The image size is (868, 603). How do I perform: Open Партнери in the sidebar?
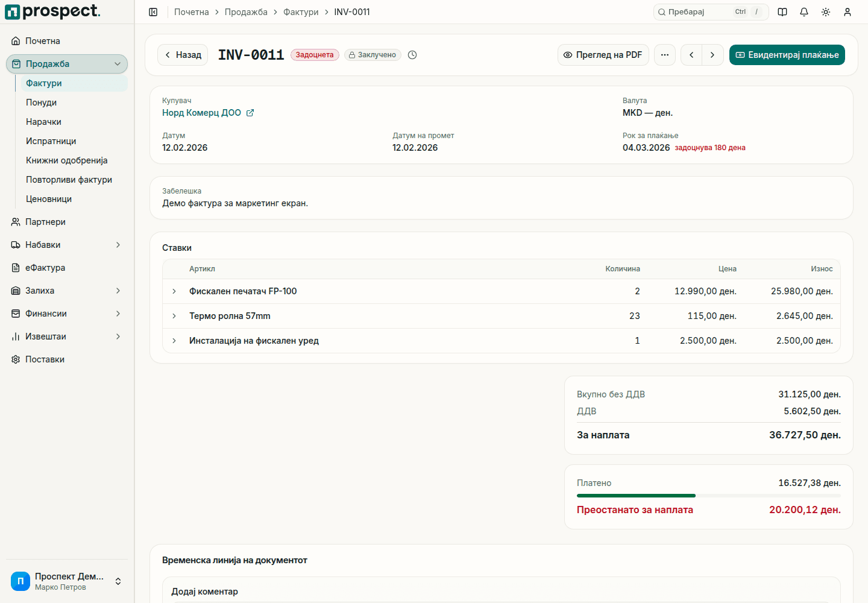(x=67, y=222)
